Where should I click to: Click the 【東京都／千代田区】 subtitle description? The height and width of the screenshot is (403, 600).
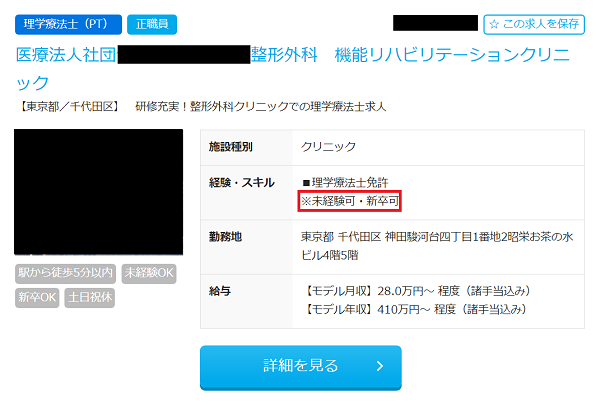200,105
